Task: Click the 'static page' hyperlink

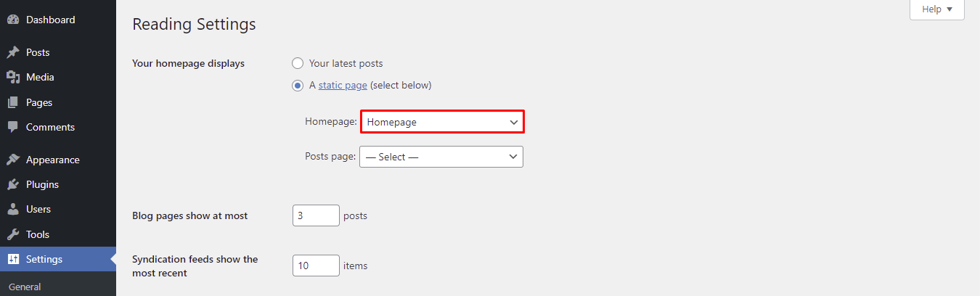Action: coord(343,86)
